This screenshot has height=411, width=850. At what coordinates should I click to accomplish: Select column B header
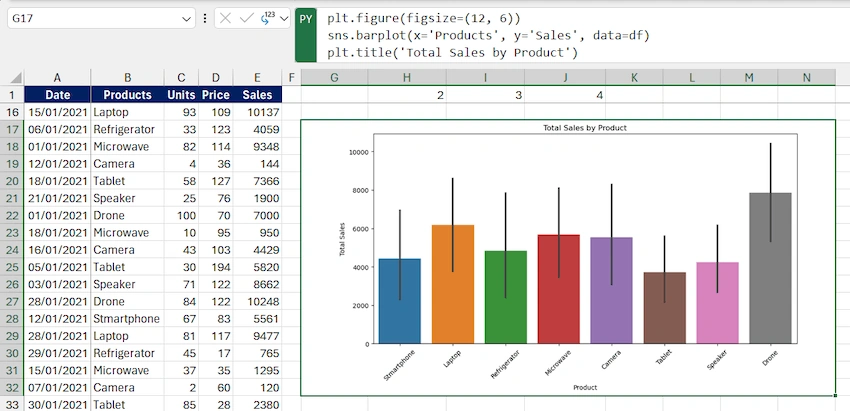tap(127, 78)
